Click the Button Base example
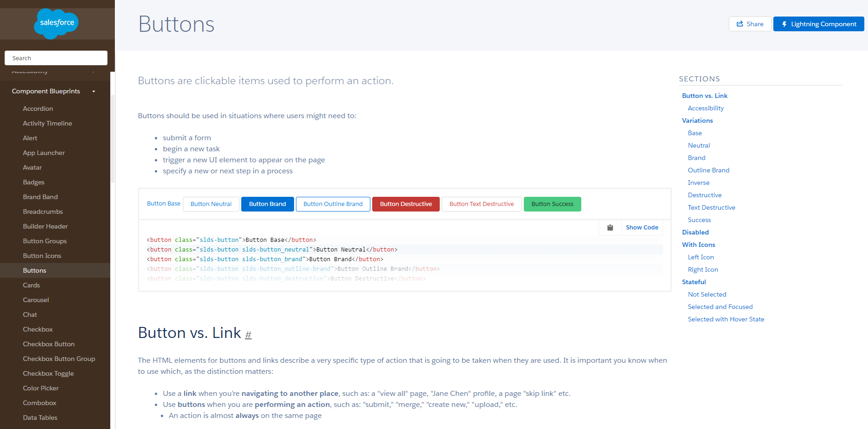The width and height of the screenshot is (868, 429). click(x=164, y=204)
